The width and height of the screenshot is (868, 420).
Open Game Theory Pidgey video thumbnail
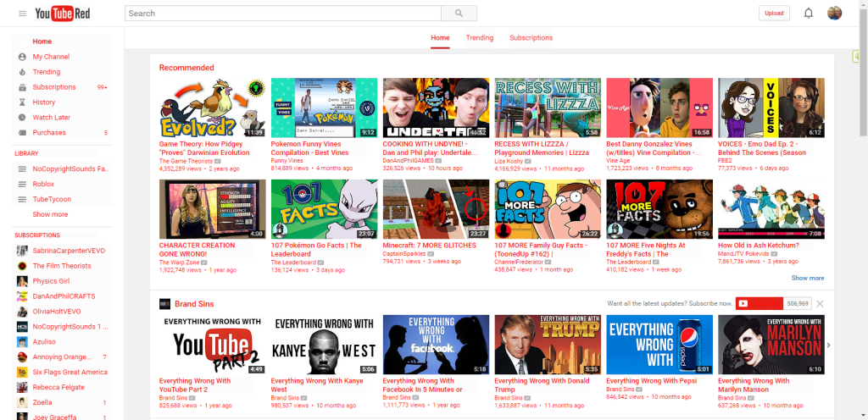pyautogui.click(x=213, y=108)
